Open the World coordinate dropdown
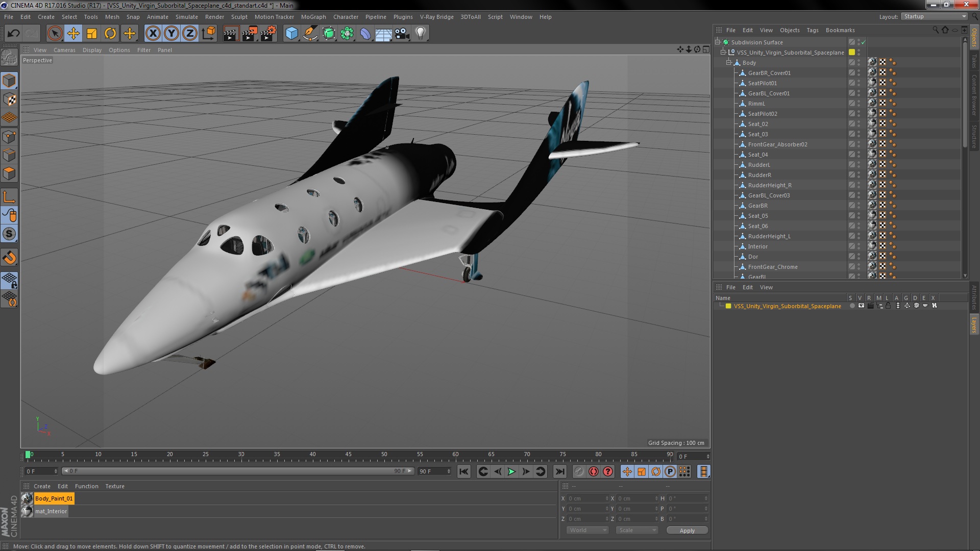The height and width of the screenshot is (551, 980). click(x=587, y=530)
